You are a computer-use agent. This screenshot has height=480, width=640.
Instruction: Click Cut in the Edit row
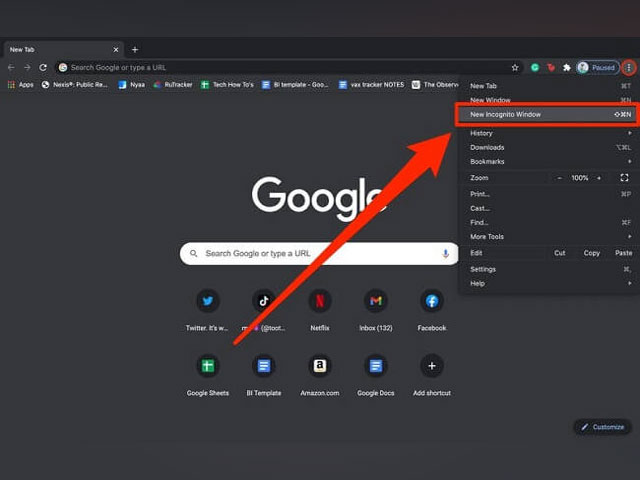point(560,253)
